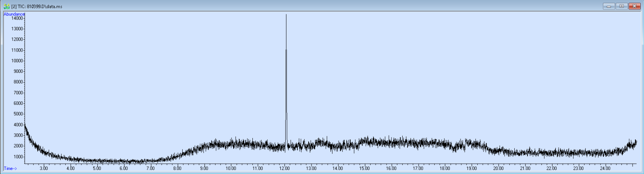Click the 6.00 time axis tick label
Viewport: 644px width, 174px height.
124,168
